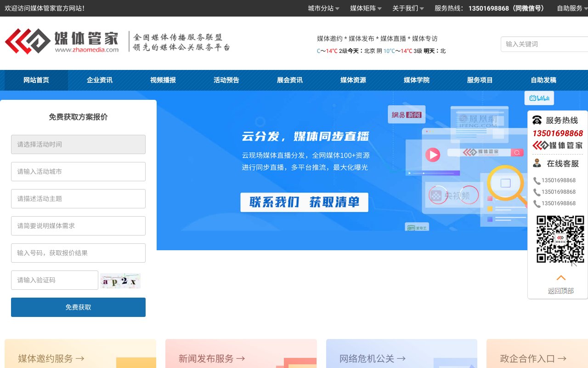This screenshot has height=368, width=588.
Task: Click the website logo at the top left
Action: [x=64, y=41]
